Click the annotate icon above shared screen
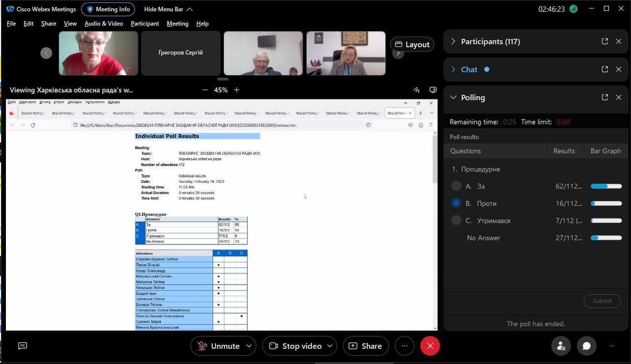This screenshot has width=631, height=364. click(417, 90)
